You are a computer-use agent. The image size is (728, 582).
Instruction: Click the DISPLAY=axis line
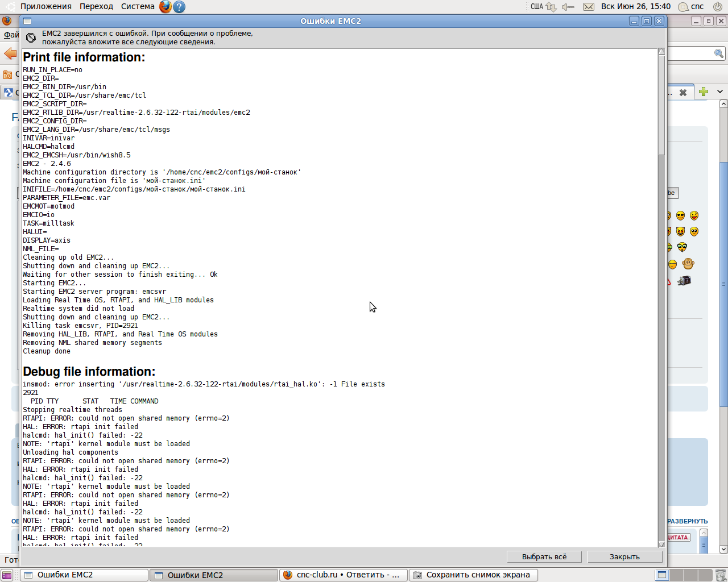point(47,240)
